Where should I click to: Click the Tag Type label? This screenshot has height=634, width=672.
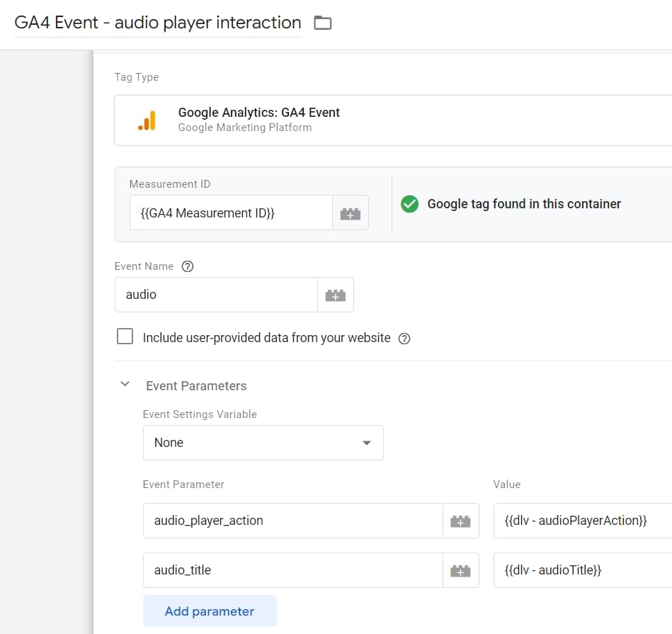136,77
